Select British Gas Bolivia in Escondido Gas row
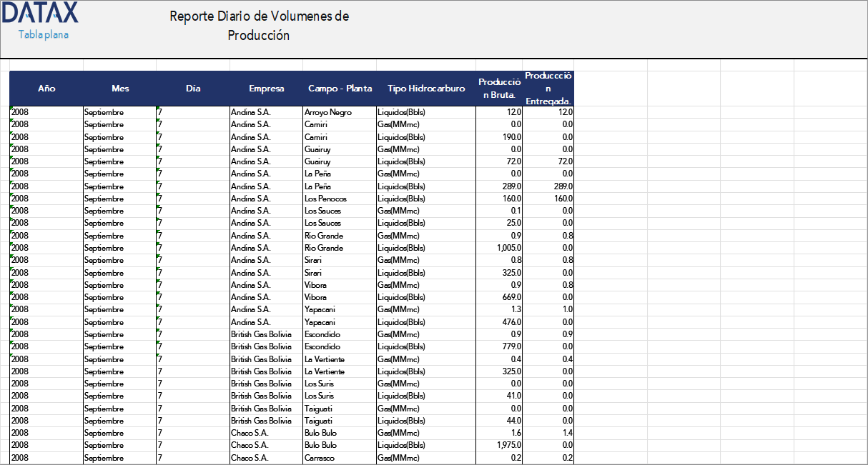Viewport: 868px width, 465px height. tap(261, 334)
